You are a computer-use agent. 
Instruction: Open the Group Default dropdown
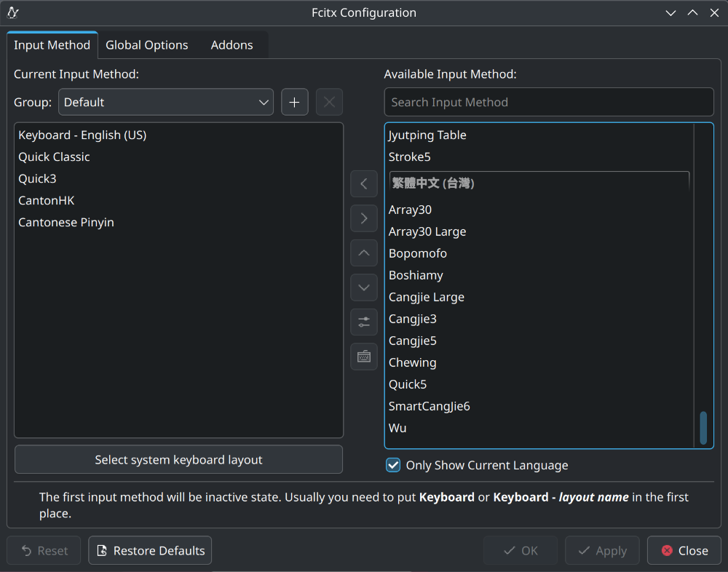[x=166, y=103]
